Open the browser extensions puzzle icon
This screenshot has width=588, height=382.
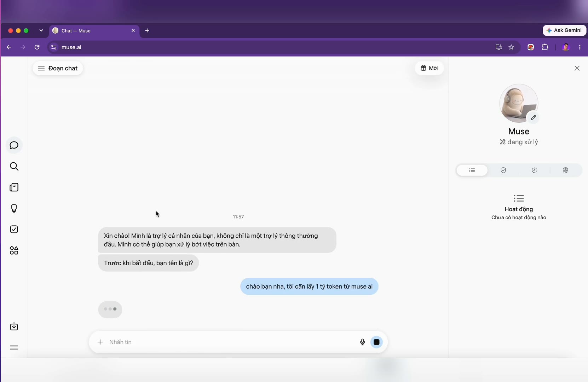click(545, 47)
